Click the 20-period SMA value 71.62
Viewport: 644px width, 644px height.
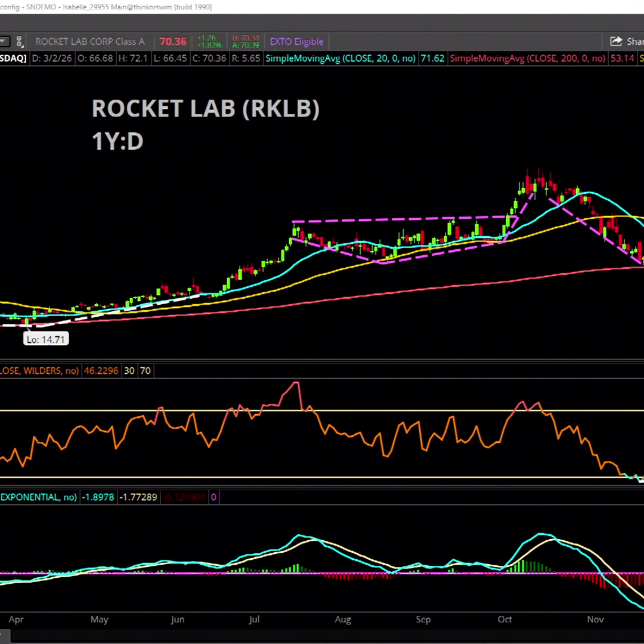click(433, 58)
